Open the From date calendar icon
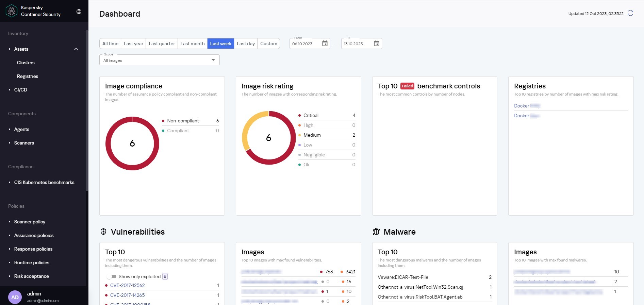The height and width of the screenshot is (305, 644). [325, 44]
